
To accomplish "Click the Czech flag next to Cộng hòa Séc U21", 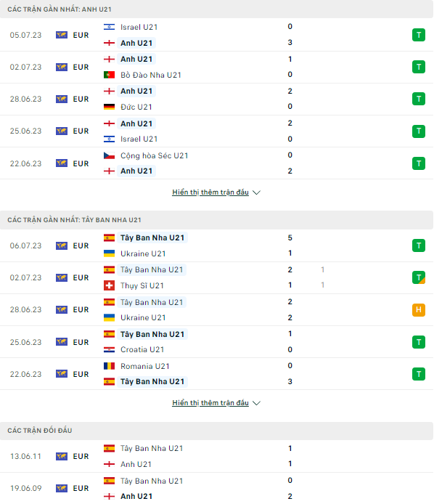I will click(109, 155).
